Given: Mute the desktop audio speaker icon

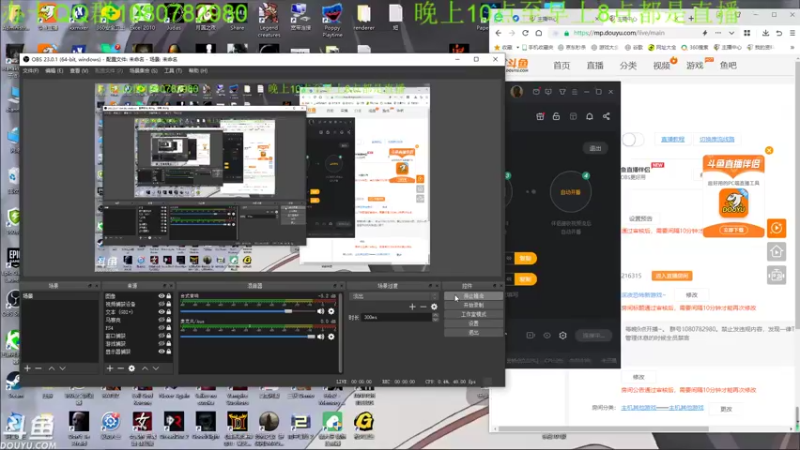Looking at the screenshot, I should pos(320,311).
